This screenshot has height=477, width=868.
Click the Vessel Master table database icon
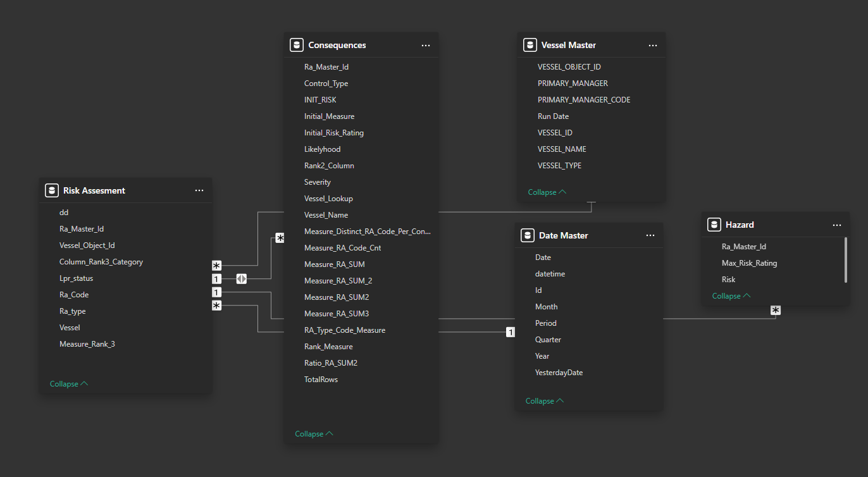pos(530,45)
